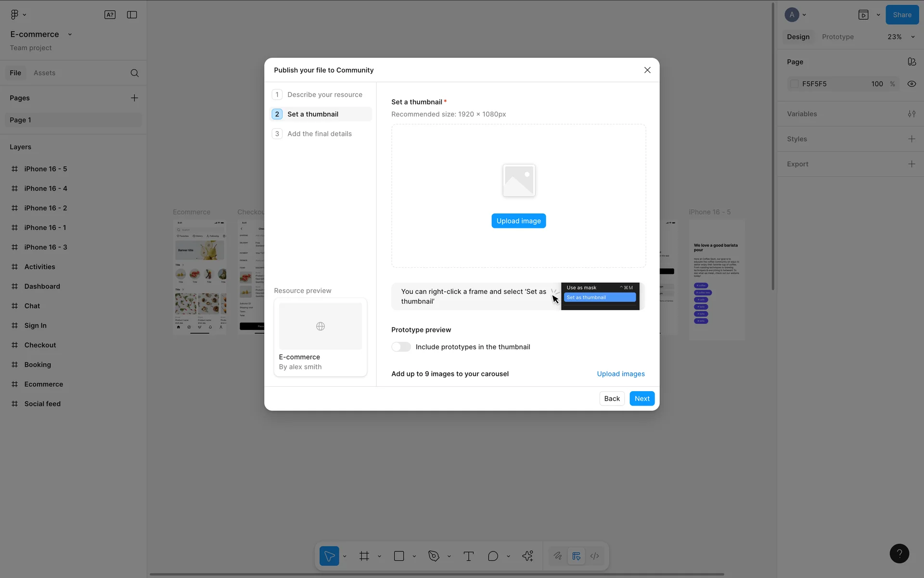The height and width of the screenshot is (578, 924).
Task: Select the Text tool in toolbar
Action: coord(468,556)
